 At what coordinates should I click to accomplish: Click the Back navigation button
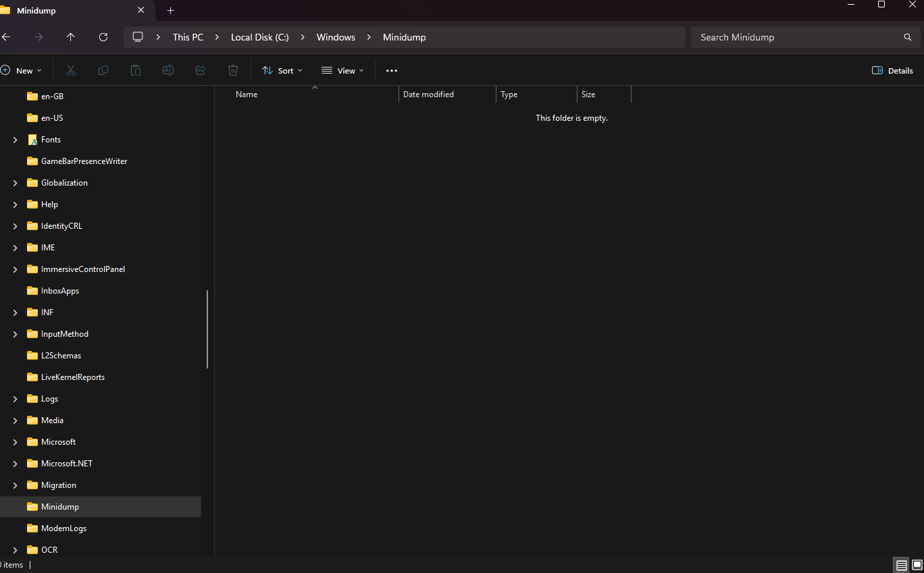[7, 37]
